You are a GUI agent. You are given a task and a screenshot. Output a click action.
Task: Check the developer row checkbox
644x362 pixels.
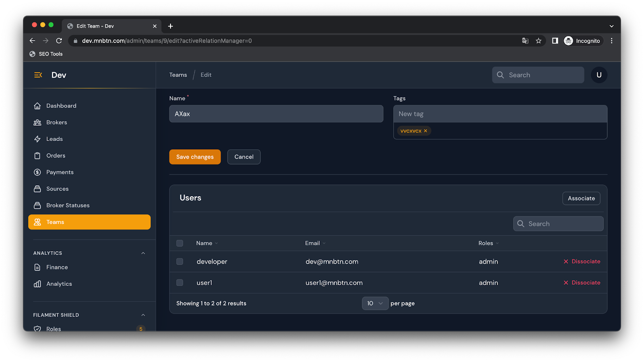click(x=180, y=262)
